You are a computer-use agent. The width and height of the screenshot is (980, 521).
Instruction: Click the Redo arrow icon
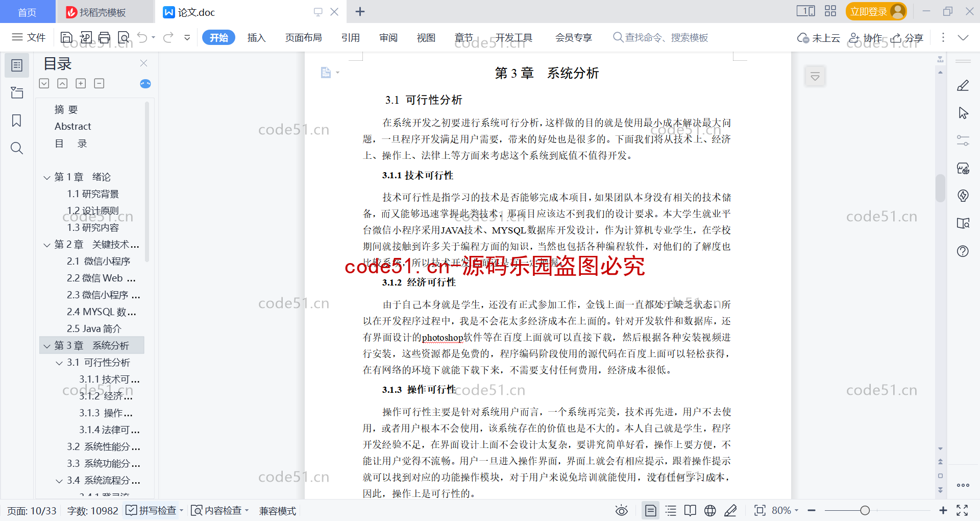point(168,37)
